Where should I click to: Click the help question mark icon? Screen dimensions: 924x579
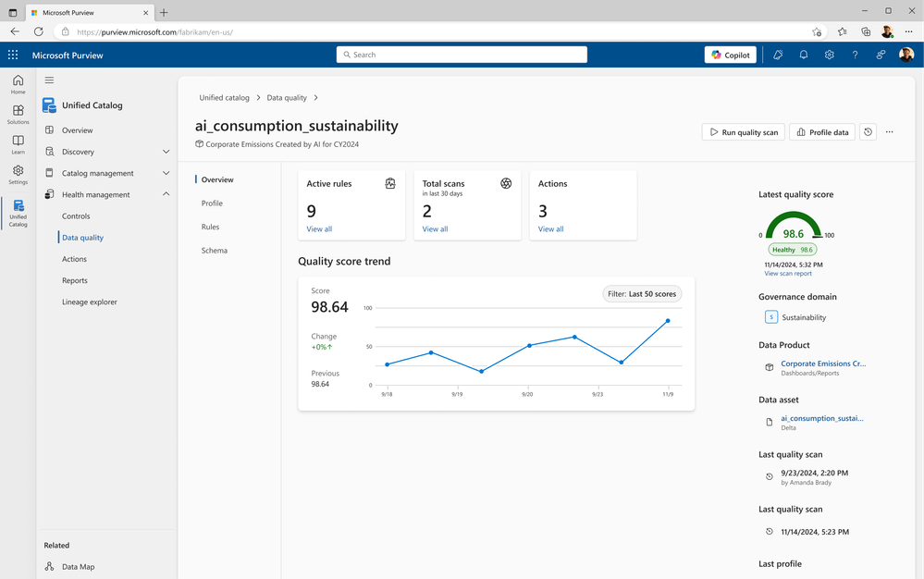[x=855, y=55]
